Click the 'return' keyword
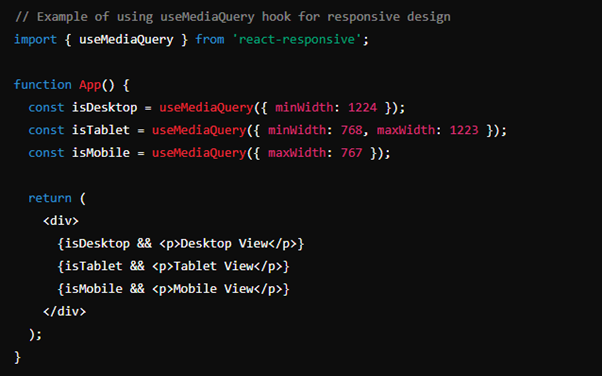 click(50, 198)
